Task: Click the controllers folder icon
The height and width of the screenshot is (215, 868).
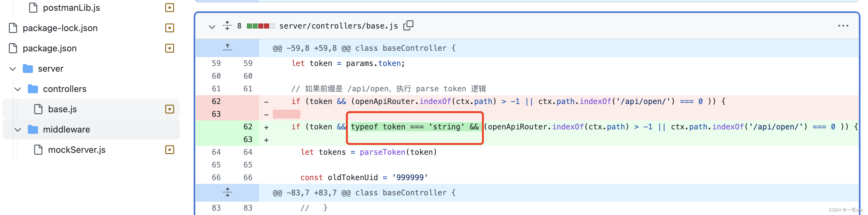Action: click(33, 89)
